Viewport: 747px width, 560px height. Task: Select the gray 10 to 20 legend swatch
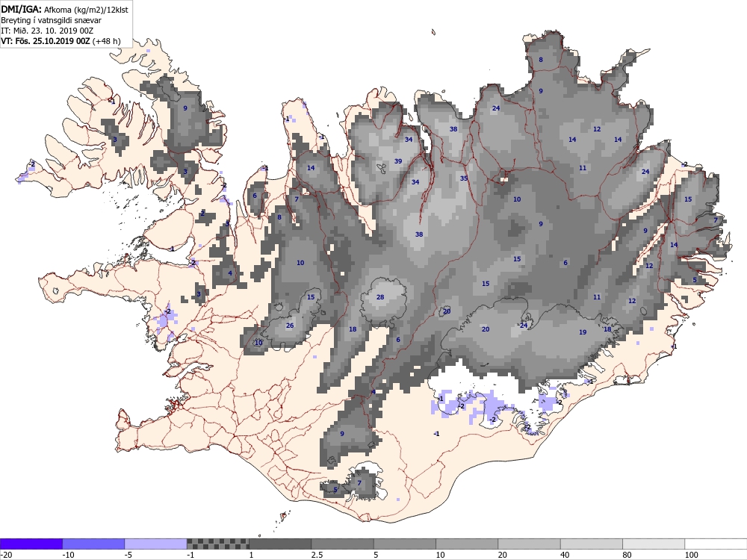pos(467,544)
